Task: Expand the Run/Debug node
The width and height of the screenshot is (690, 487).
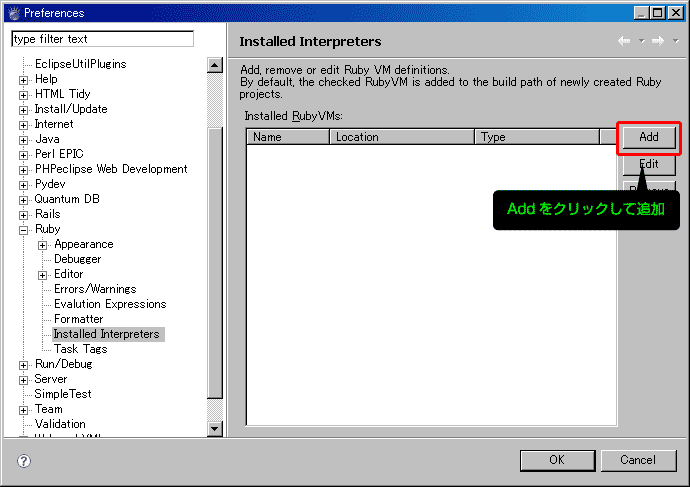Action: click(x=24, y=365)
